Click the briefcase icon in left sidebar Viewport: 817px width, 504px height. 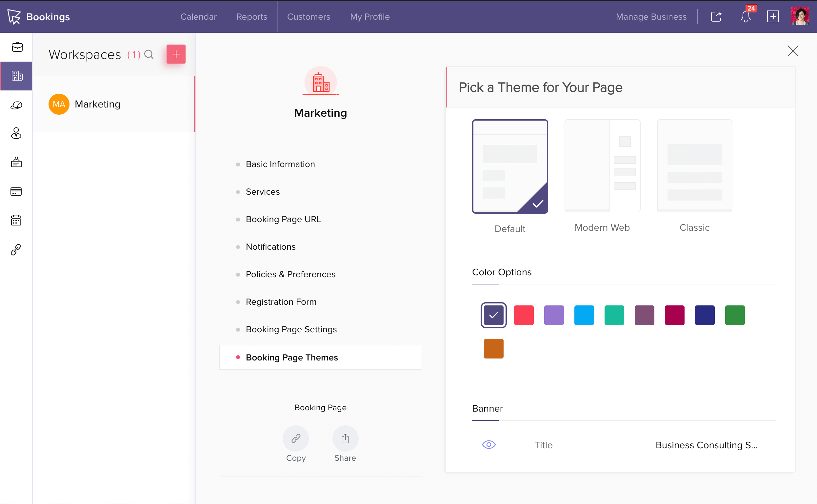(x=17, y=47)
